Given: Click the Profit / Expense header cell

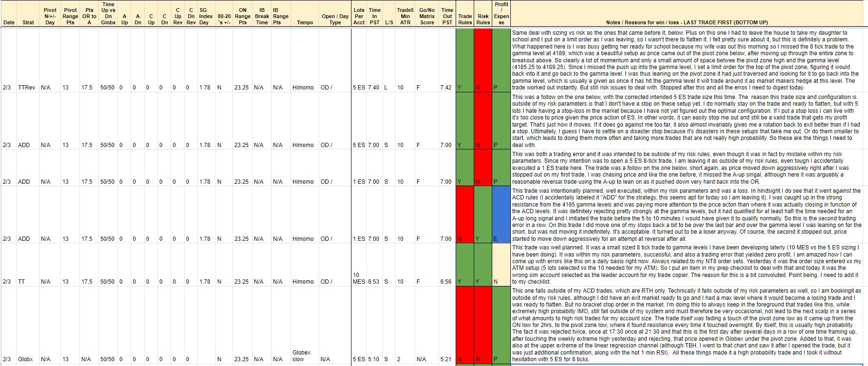Looking at the screenshot, I should (x=501, y=13).
